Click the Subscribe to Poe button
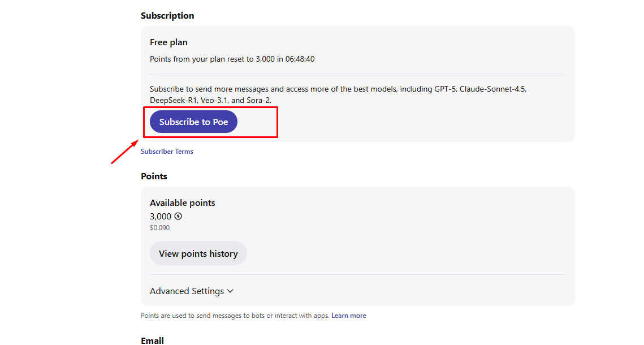Viewport: 644px width, 345px height. 193,122
